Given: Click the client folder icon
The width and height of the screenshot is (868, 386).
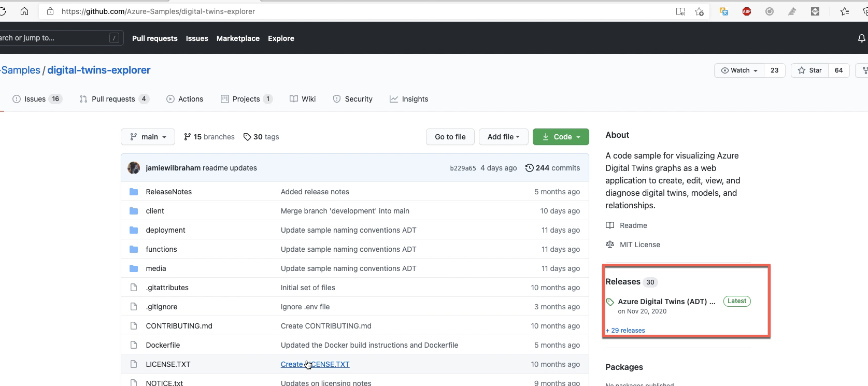Looking at the screenshot, I should coord(134,211).
